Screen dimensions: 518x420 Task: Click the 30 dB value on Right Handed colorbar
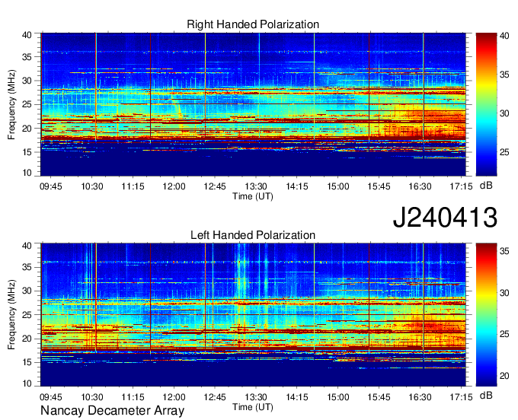coord(504,113)
